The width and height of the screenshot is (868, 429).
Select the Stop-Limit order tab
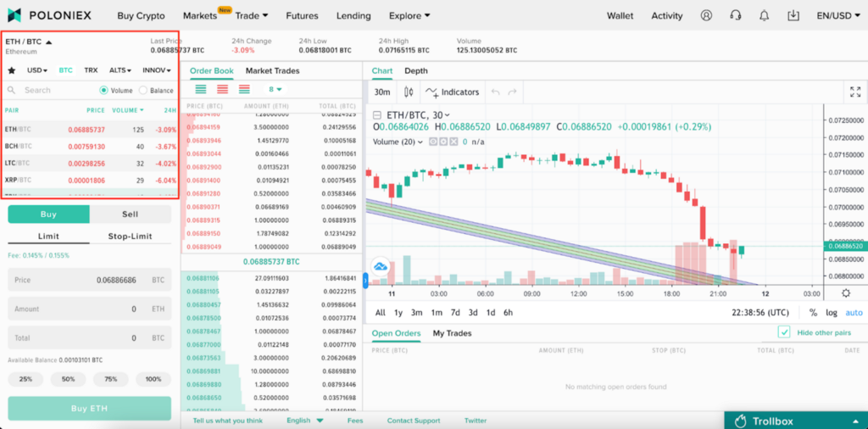pos(130,237)
